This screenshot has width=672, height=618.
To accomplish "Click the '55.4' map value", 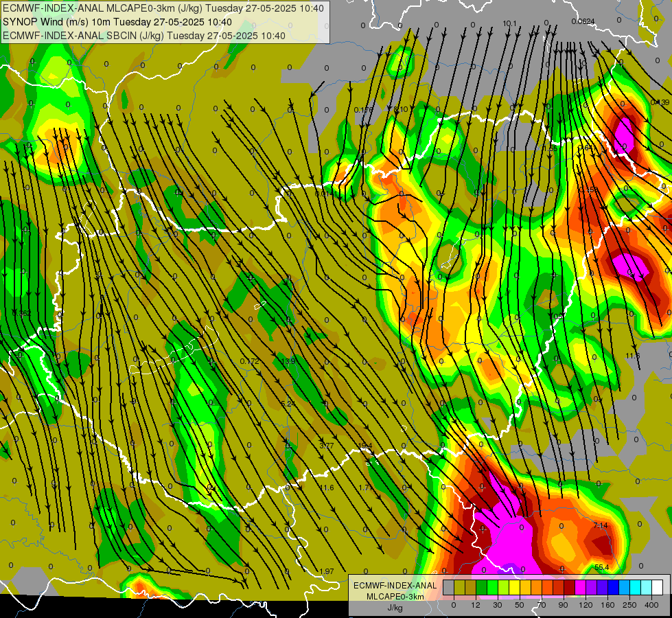I will click(602, 567).
